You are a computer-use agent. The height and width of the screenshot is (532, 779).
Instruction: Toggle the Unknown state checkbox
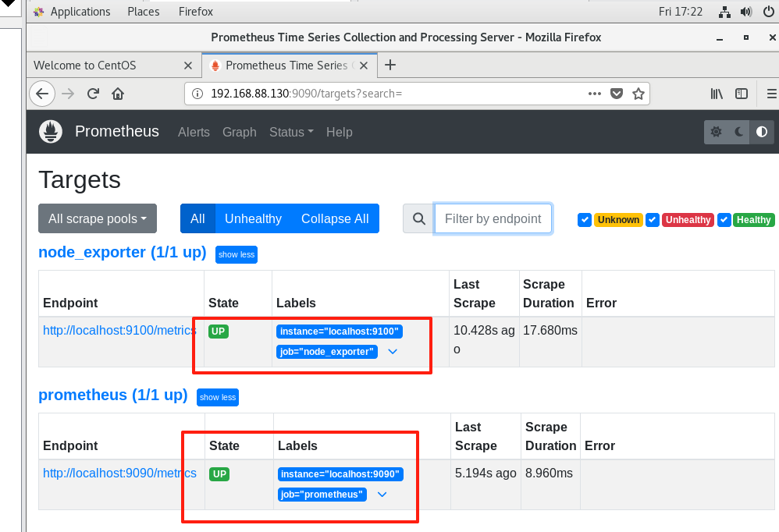pos(585,220)
